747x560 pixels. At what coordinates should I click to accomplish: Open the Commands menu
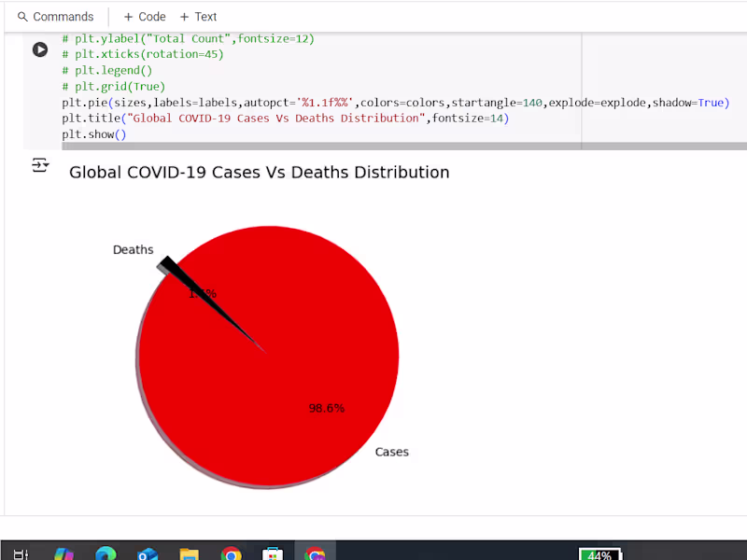(x=56, y=16)
